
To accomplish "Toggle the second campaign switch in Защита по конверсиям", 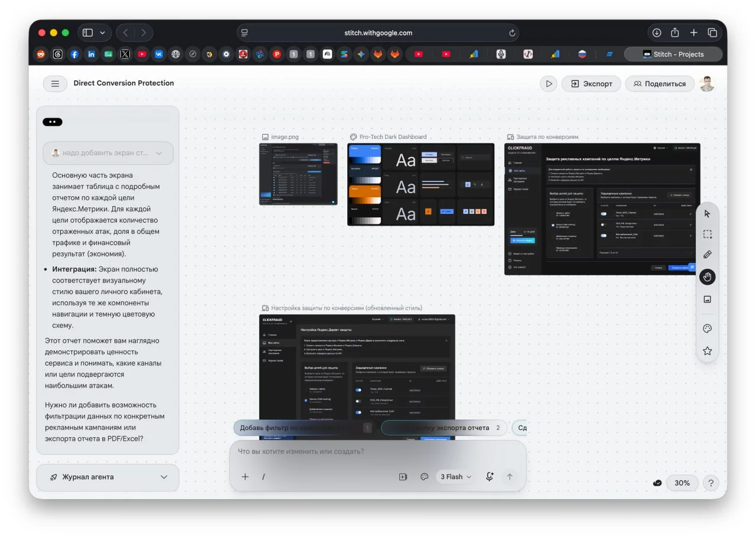I will [604, 224].
